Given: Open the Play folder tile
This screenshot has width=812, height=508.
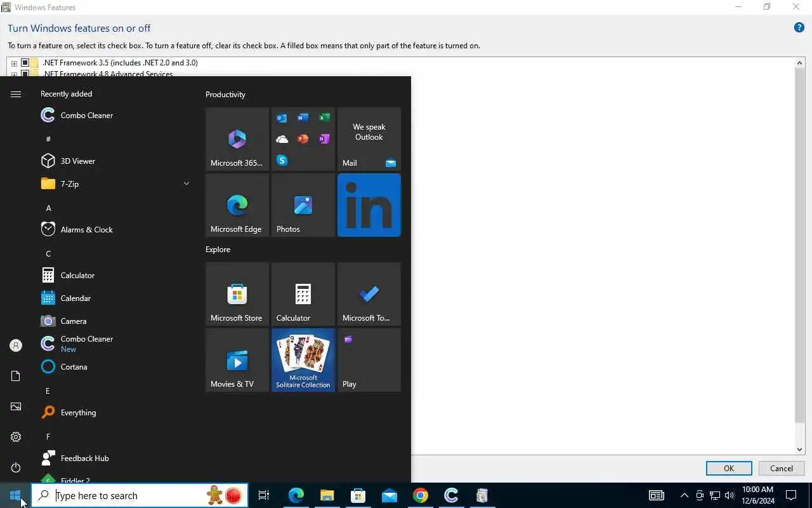Looking at the screenshot, I should pyautogui.click(x=369, y=360).
